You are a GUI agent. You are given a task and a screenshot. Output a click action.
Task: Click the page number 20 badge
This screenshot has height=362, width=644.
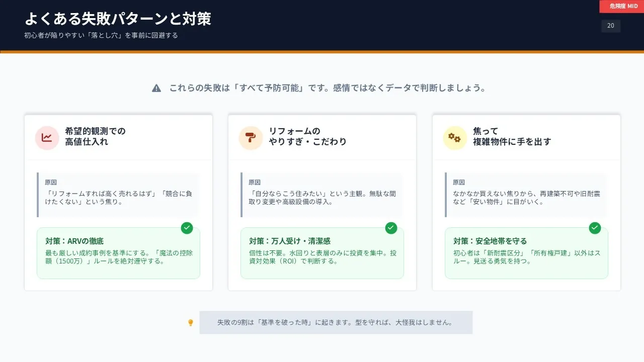[611, 26]
